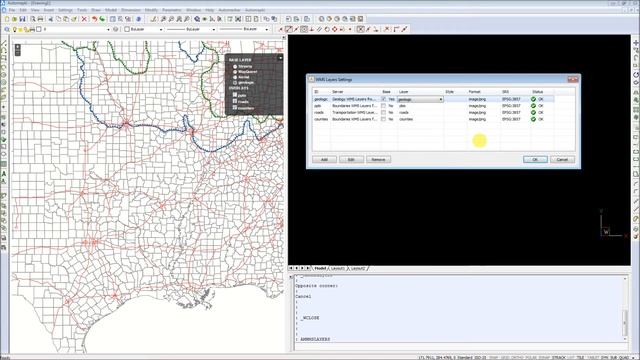The width and height of the screenshot is (640, 360).
Task: Click the blue globe toolbar icon
Action: [x=138, y=19]
